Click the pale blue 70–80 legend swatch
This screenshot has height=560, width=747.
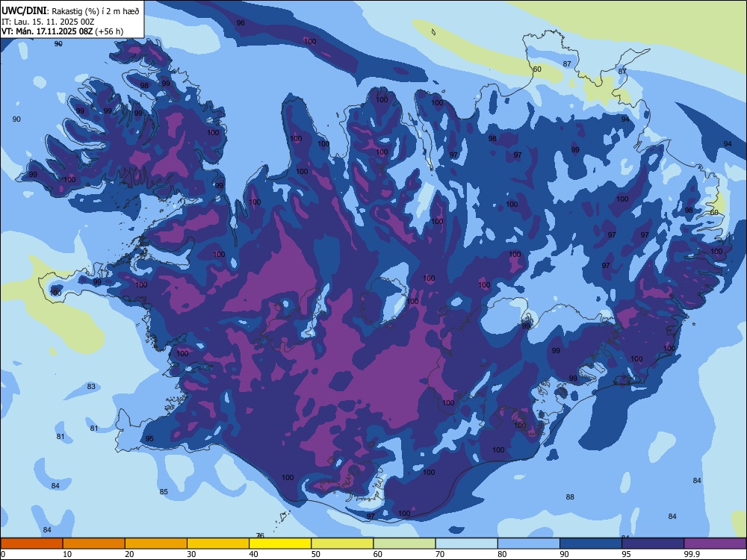[466, 544]
